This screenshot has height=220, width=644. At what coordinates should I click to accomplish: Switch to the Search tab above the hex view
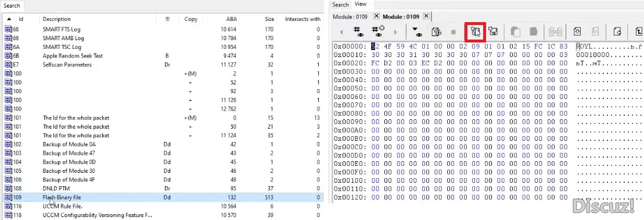(x=340, y=5)
